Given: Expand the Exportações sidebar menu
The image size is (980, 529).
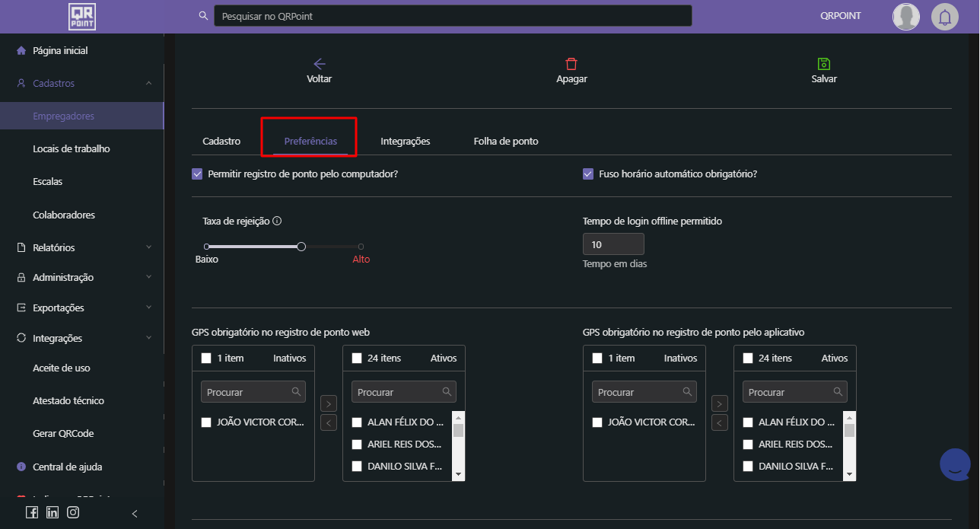Looking at the screenshot, I should (148, 308).
